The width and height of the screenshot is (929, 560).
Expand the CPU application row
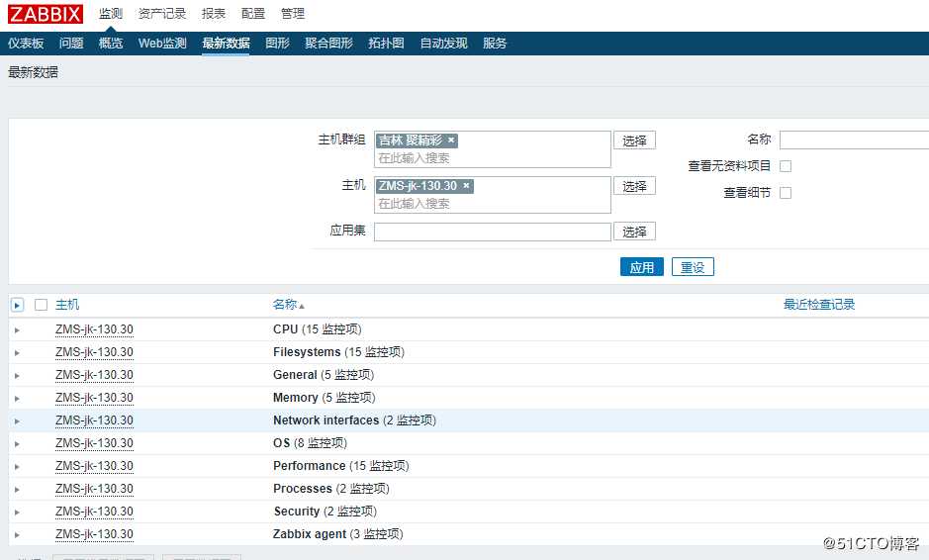pos(17,330)
